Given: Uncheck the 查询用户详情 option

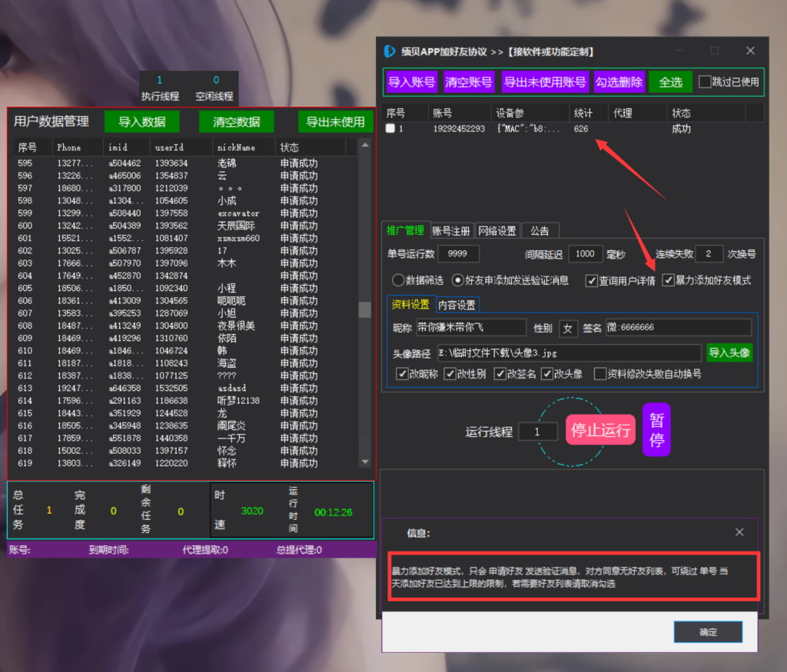Looking at the screenshot, I should 591,280.
